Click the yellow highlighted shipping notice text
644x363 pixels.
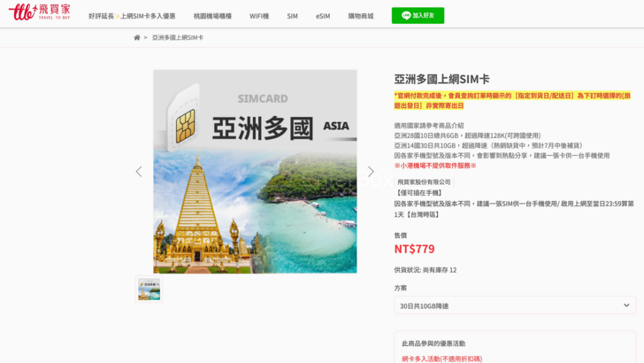click(x=512, y=100)
